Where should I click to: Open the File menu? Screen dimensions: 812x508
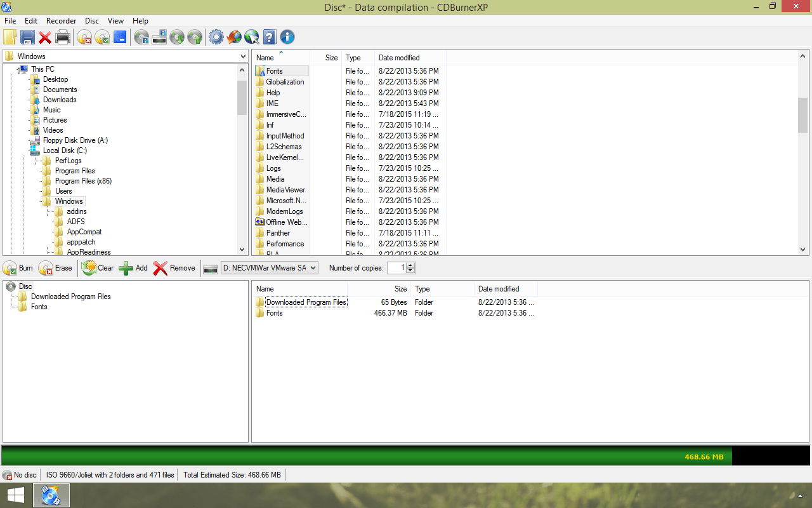[10, 20]
